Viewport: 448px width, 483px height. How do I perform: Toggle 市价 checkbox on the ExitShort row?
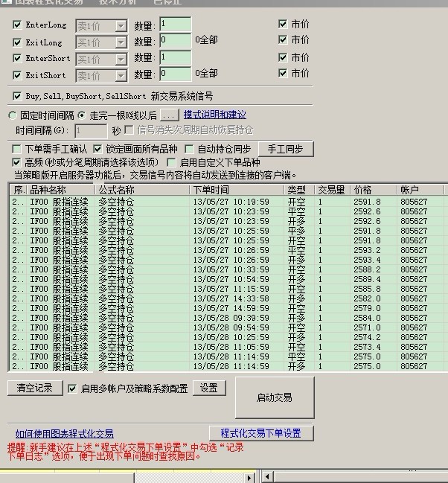tap(283, 74)
